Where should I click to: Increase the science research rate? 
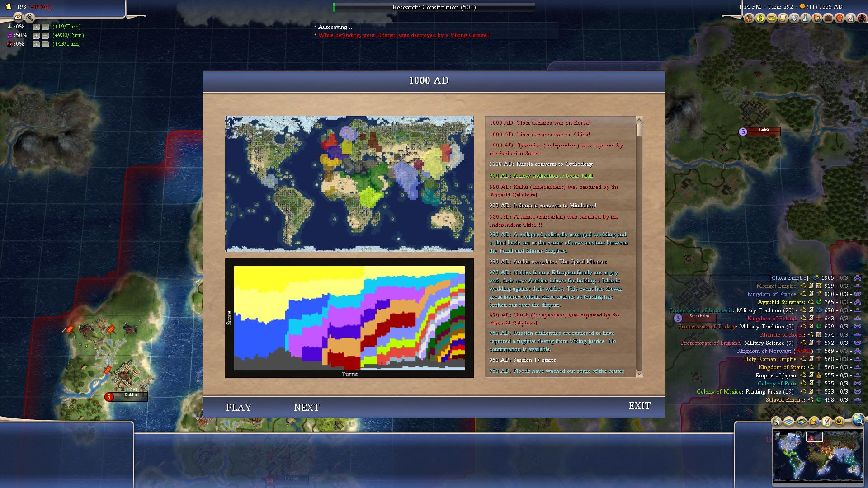pyautogui.click(x=36, y=27)
